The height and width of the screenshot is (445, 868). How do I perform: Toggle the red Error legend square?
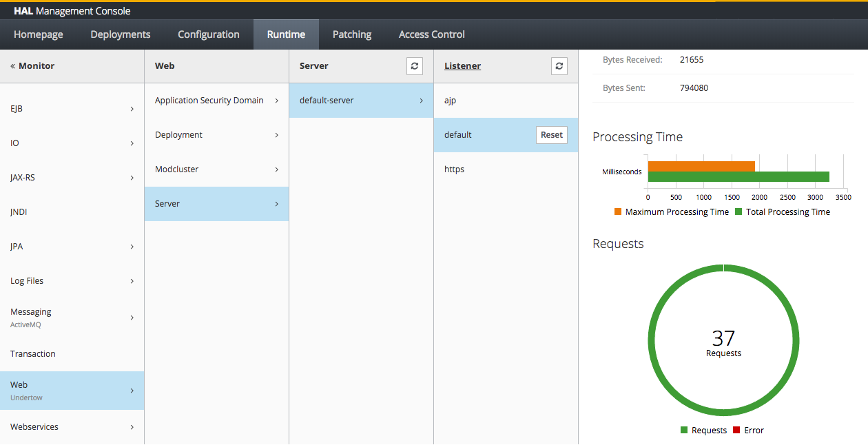[x=736, y=431]
